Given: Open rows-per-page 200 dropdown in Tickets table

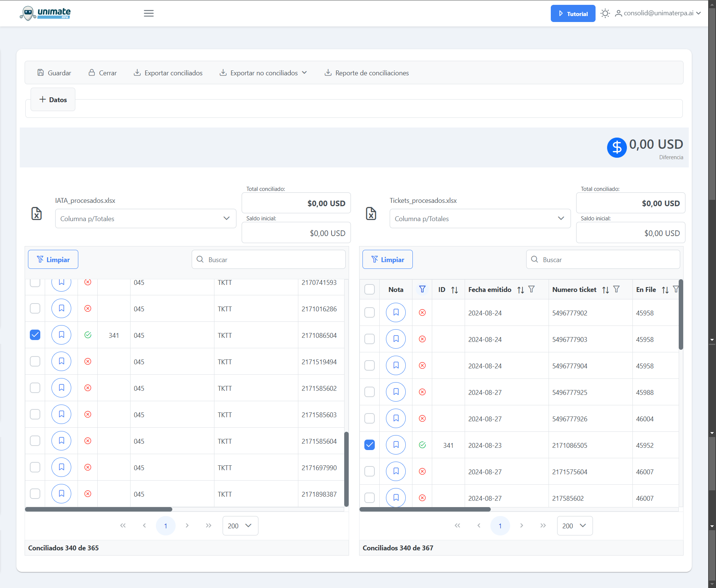Looking at the screenshot, I should (575, 526).
